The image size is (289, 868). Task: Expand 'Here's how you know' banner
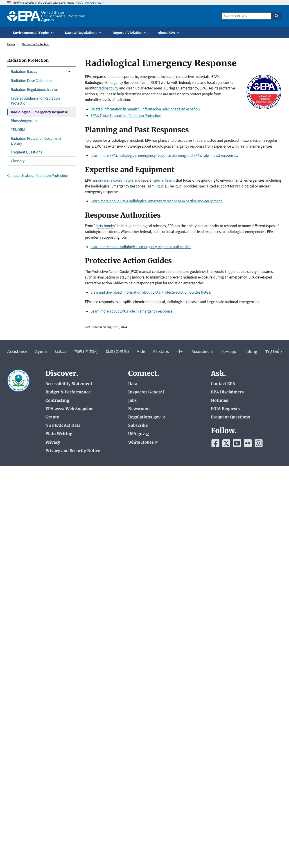(90, 2)
